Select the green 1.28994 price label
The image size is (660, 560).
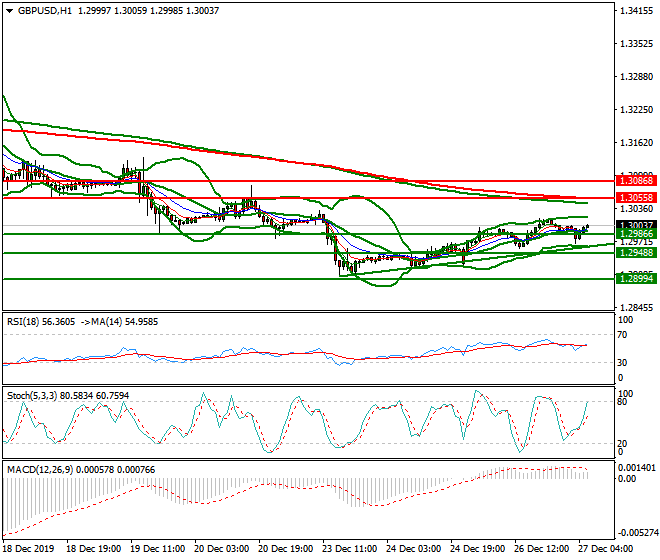[636, 279]
